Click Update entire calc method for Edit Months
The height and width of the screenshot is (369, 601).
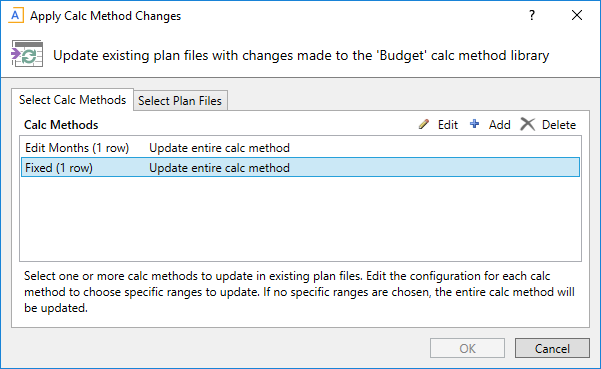(219, 148)
